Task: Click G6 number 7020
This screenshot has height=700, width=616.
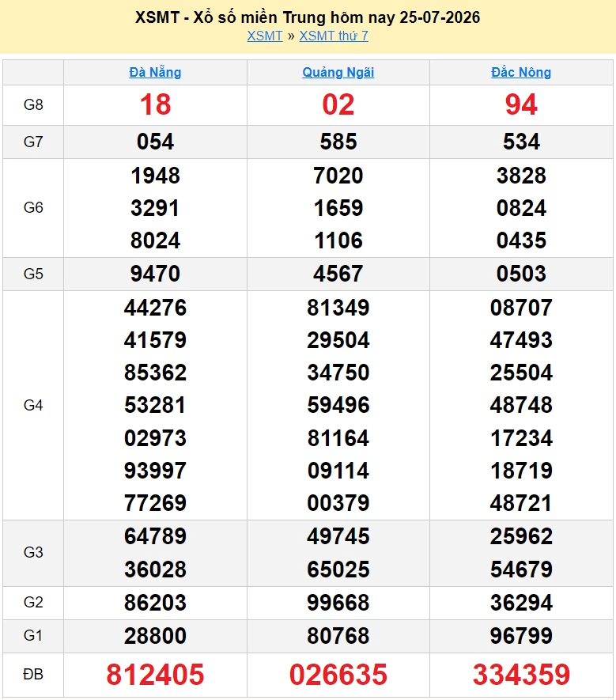Action: coord(338,176)
